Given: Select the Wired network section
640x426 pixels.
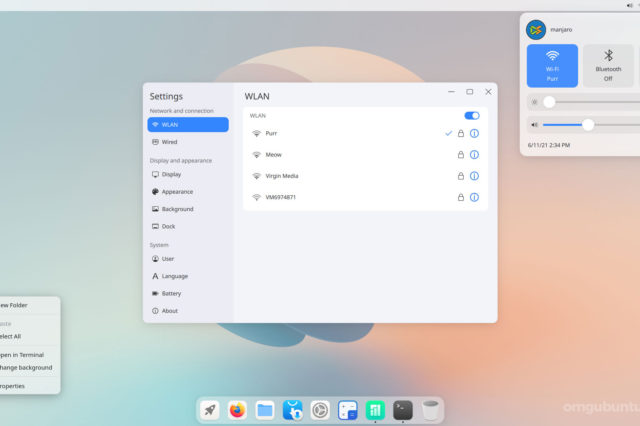Looking at the screenshot, I should tap(169, 142).
